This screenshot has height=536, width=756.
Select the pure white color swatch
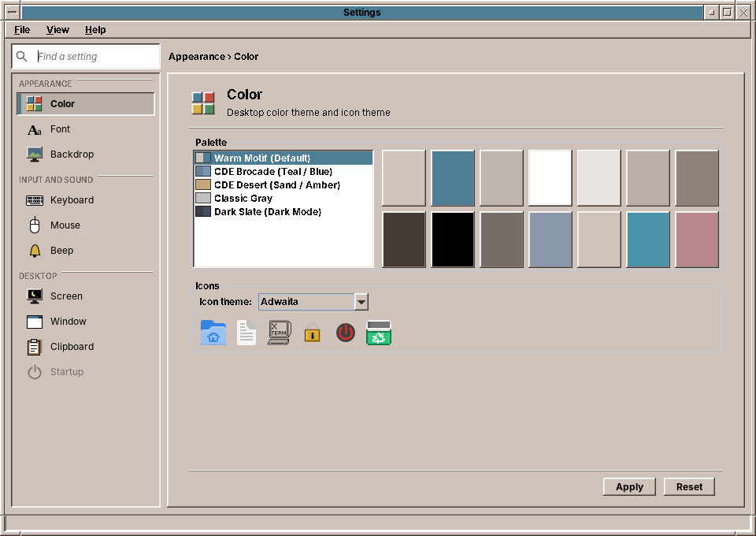pyautogui.click(x=550, y=178)
